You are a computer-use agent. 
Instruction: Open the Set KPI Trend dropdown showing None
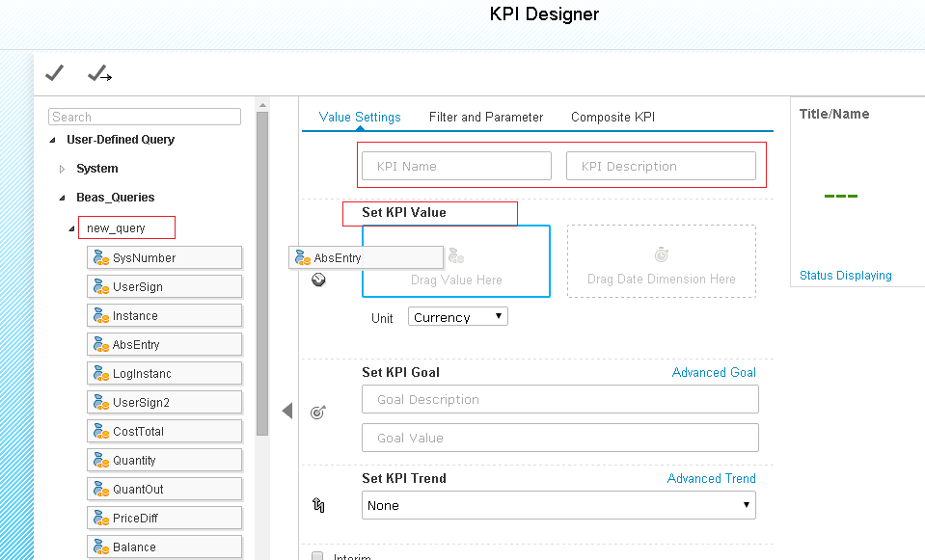pos(558,505)
